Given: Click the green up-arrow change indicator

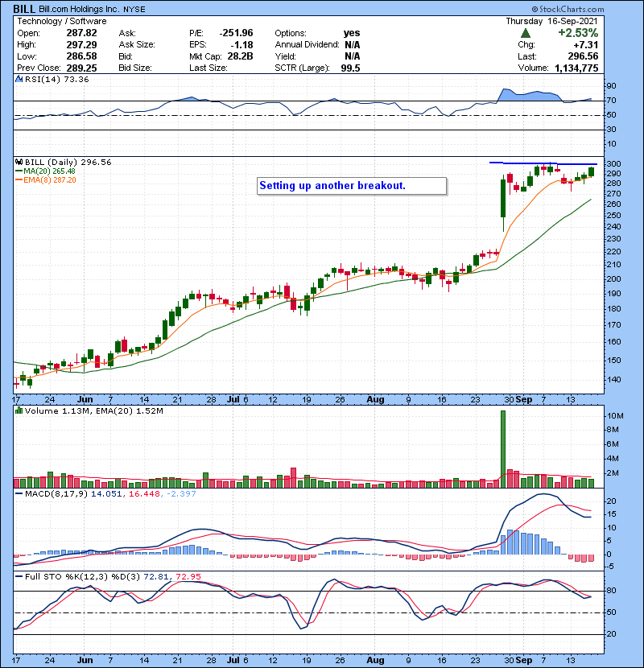Looking at the screenshot, I should coord(526,33).
